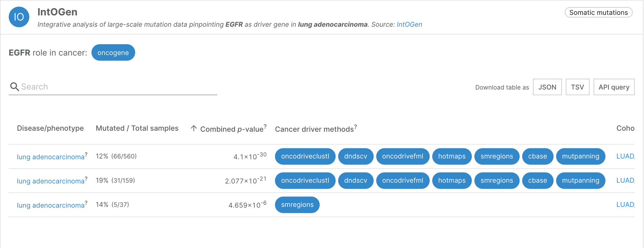Click the sort arrow beside Combined p-value
The height and width of the screenshot is (248, 644).
pos(194,128)
